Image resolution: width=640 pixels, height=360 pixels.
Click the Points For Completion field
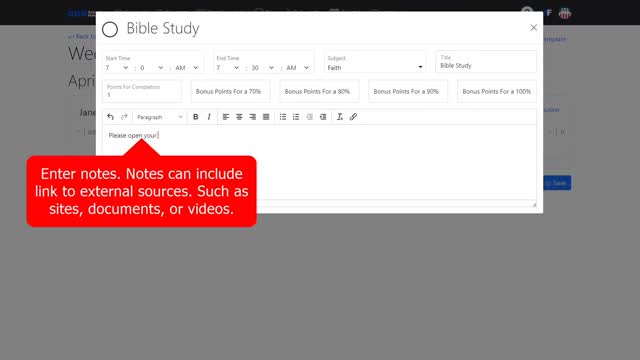[142, 91]
